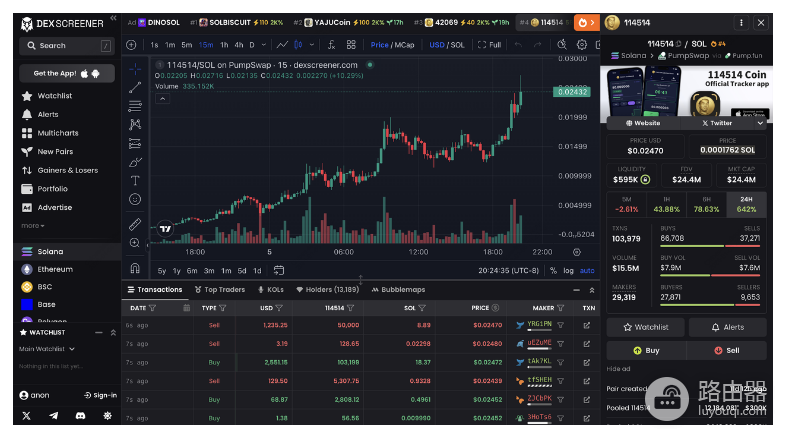Open DEX Screener X (Twitter) page

pos(27,415)
